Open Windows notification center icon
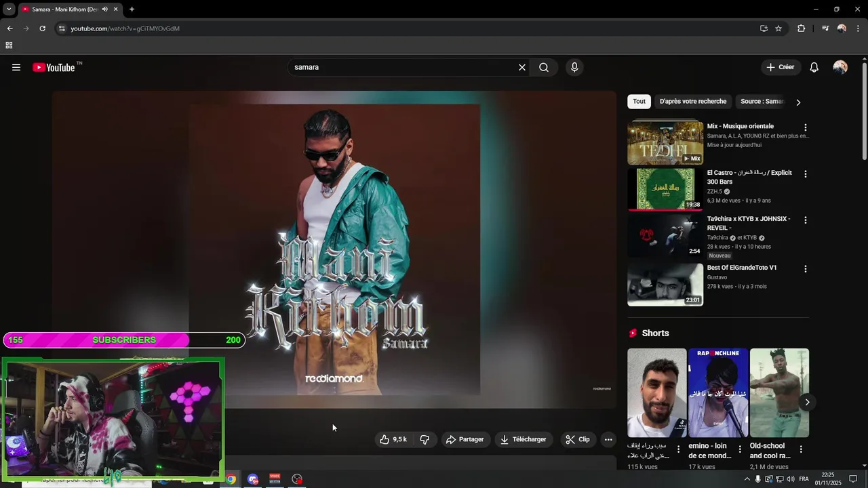Viewport: 868px width, 488px height. click(x=853, y=479)
